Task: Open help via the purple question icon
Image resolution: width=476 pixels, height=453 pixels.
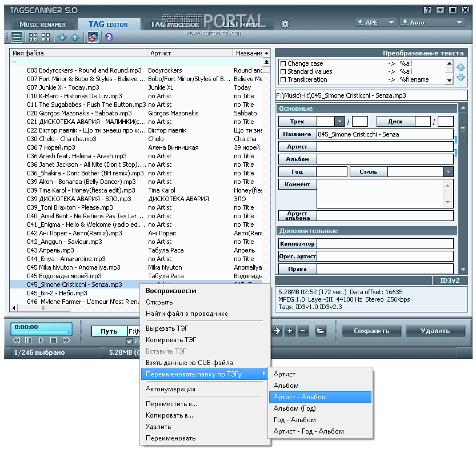Action: (109, 37)
